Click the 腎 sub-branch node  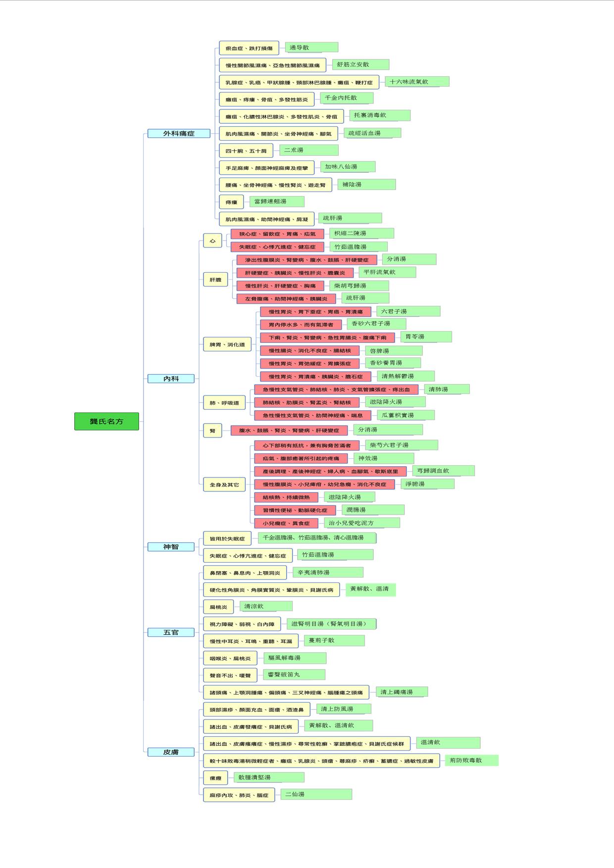click(212, 431)
